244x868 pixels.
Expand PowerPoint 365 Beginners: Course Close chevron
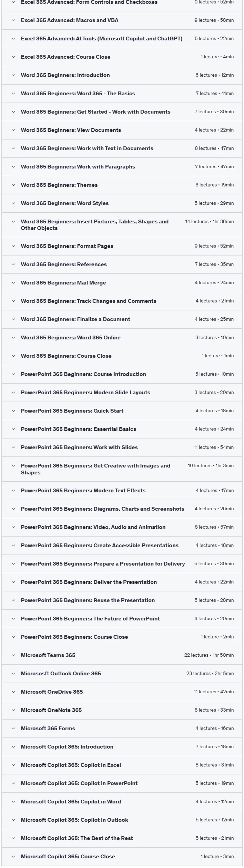click(13, 637)
